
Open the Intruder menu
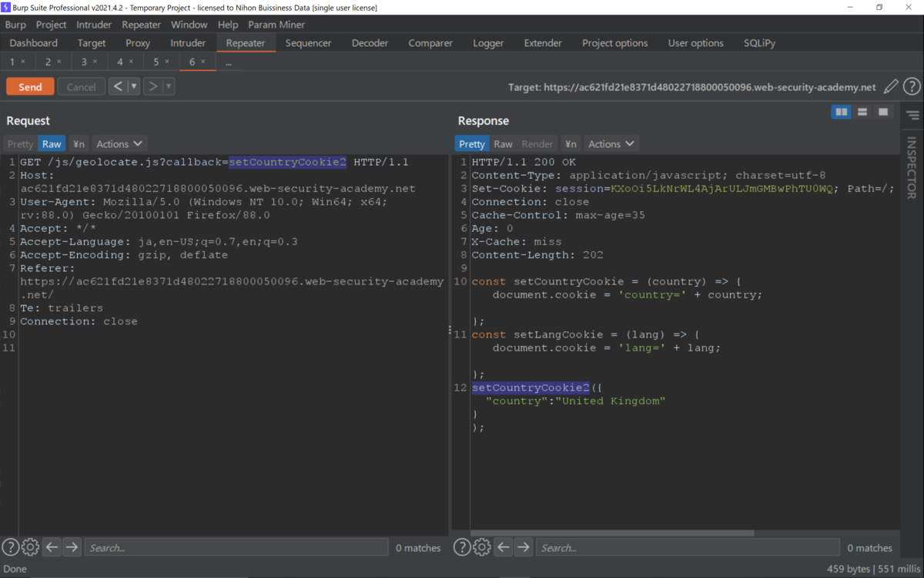tap(94, 25)
